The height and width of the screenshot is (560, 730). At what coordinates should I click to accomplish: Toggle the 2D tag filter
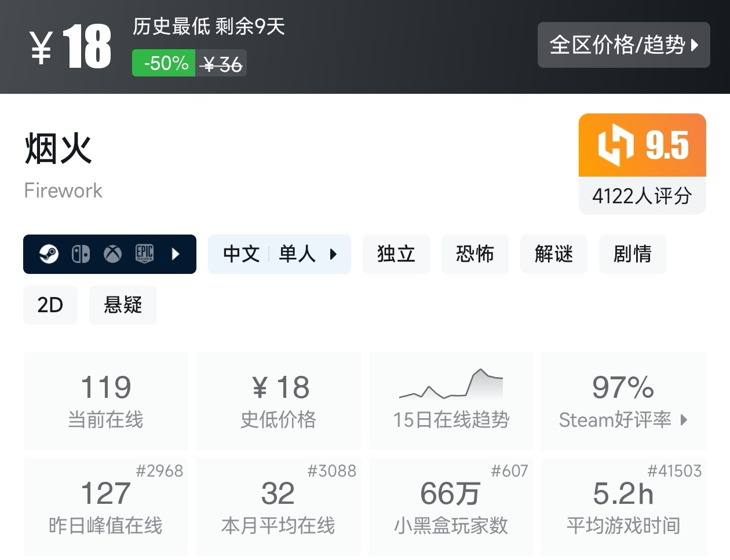50,305
